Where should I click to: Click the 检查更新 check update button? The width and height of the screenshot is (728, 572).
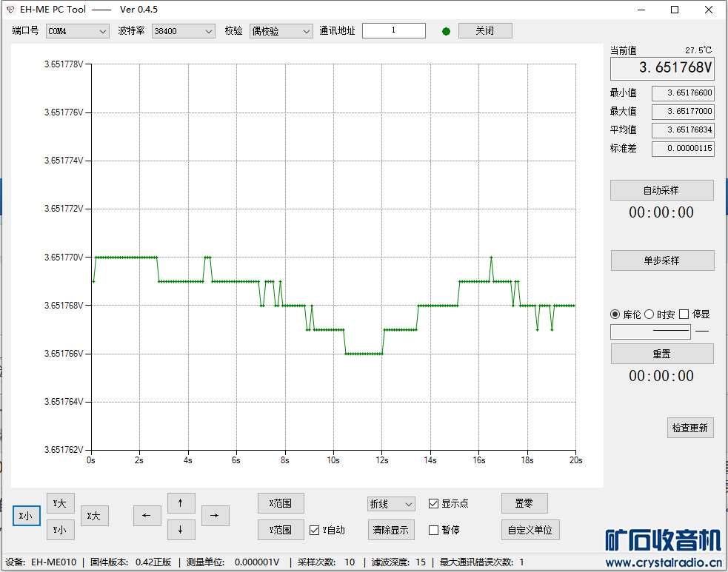pos(690,428)
